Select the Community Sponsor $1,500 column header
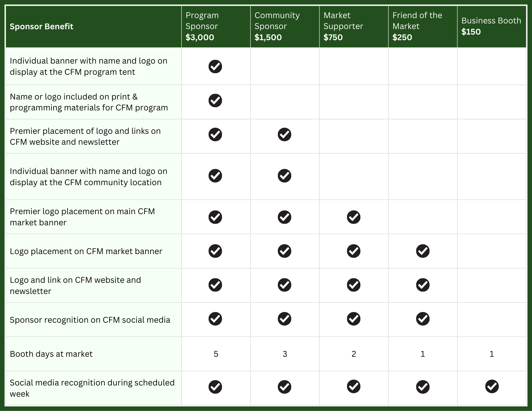This screenshot has width=532, height=411. (284, 26)
